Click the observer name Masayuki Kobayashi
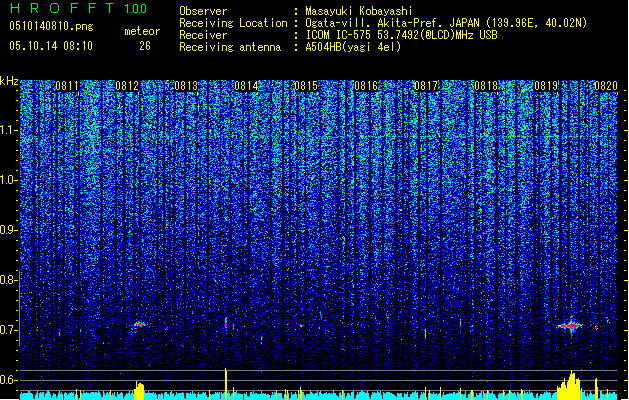 click(359, 11)
